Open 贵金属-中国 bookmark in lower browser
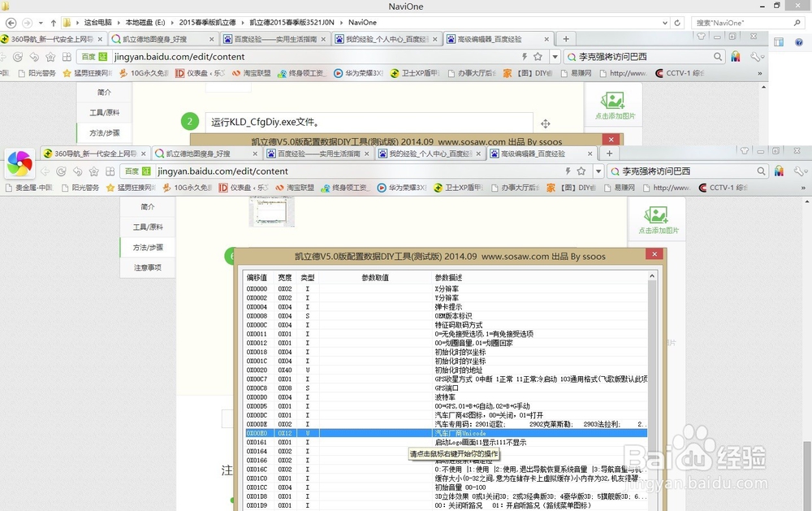Image resolution: width=812 pixels, height=511 pixels. coord(29,188)
